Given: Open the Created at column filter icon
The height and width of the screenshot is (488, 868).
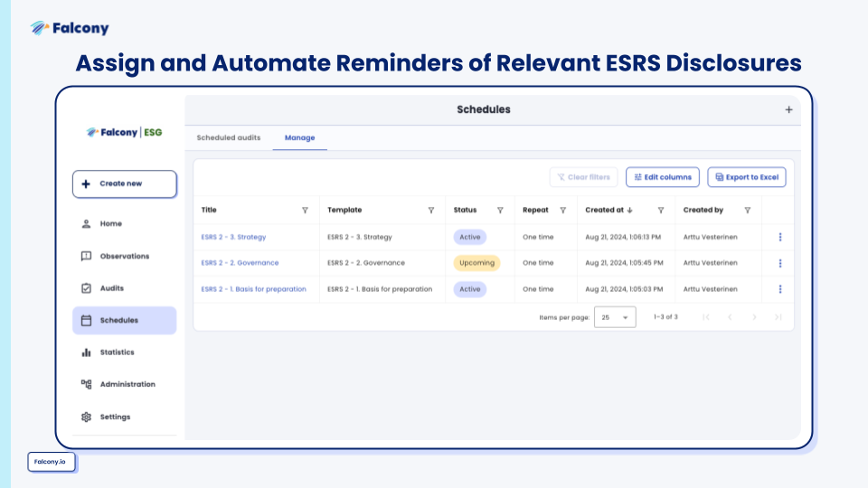Looking at the screenshot, I should (x=661, y=211).
